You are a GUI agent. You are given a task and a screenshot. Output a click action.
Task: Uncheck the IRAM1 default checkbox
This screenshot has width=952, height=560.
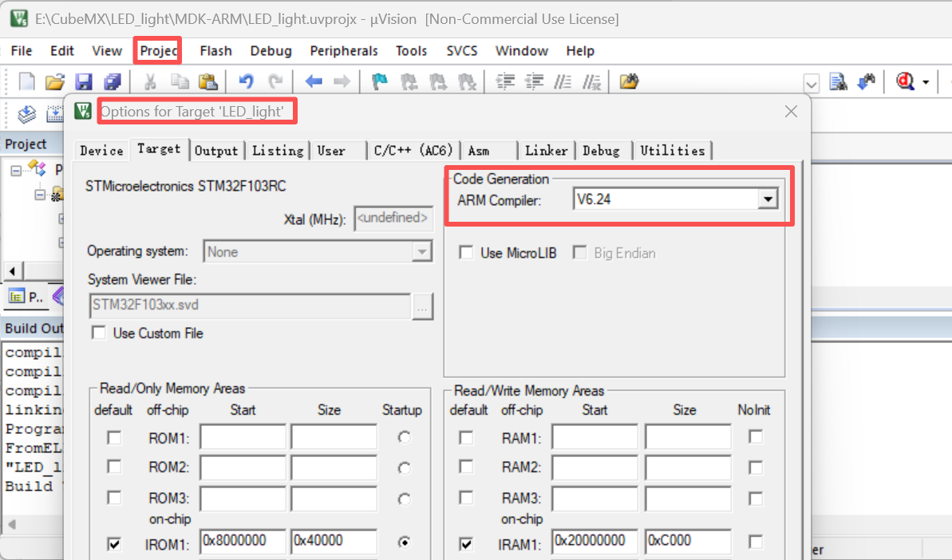(466, 544)
